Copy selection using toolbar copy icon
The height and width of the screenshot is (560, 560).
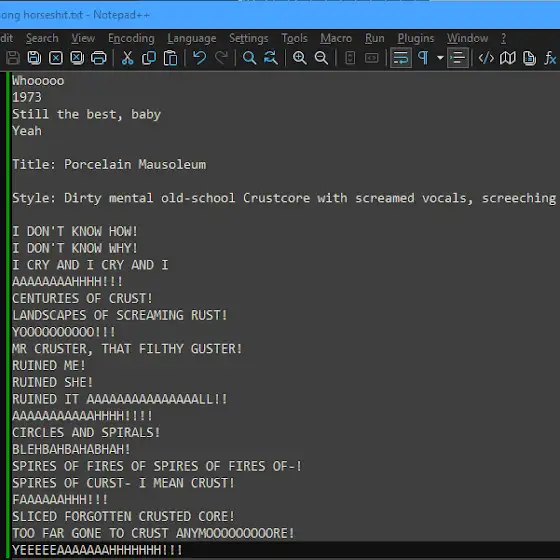point(149,58)
